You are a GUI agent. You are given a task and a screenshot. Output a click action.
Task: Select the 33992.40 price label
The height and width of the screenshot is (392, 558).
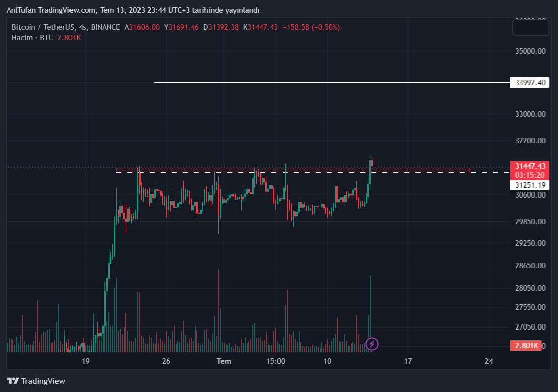pos(528,82)
